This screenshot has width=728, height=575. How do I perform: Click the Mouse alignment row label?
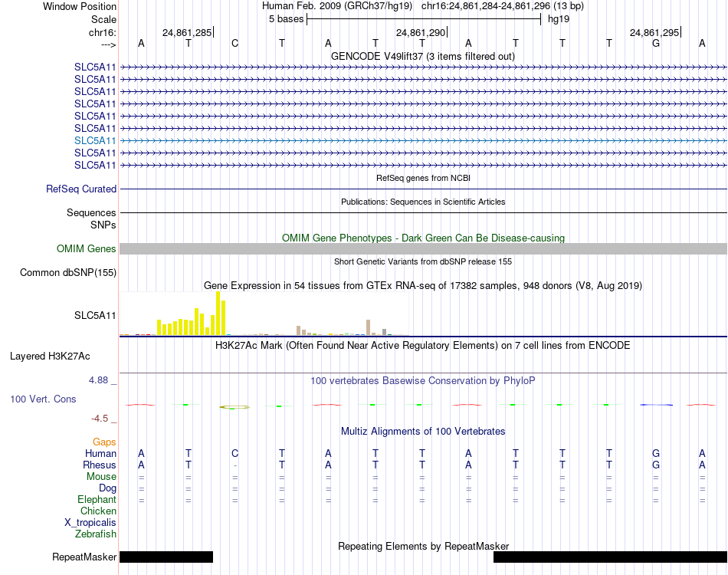(x=101, y=477)
